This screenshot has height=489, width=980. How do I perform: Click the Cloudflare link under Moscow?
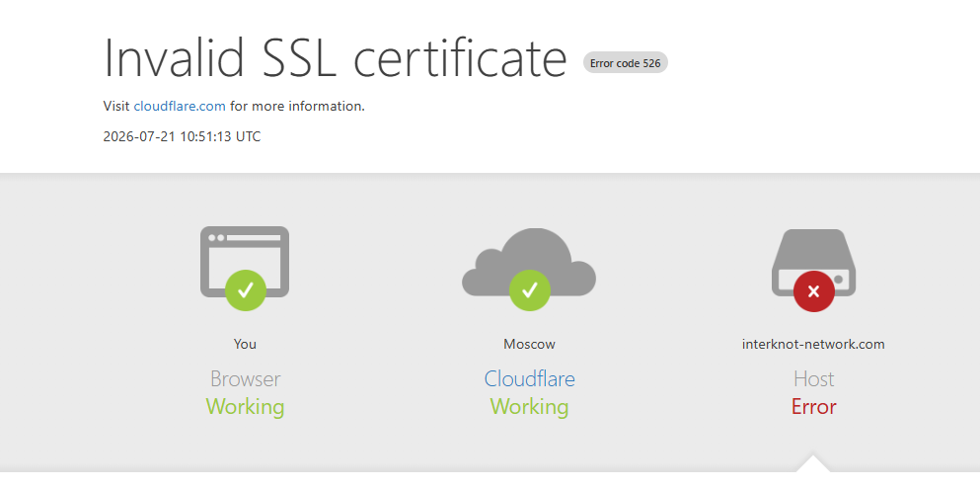(529, 379)
